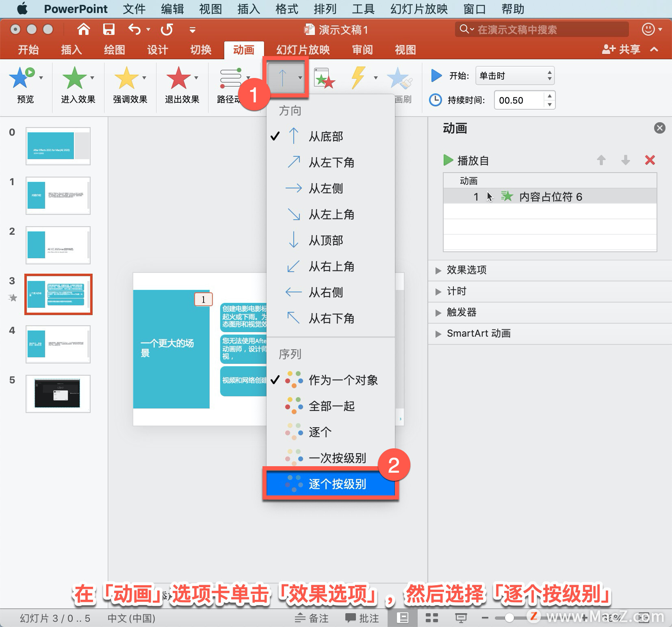Start slideshow view from the status bar

click(x=461, y=618)
